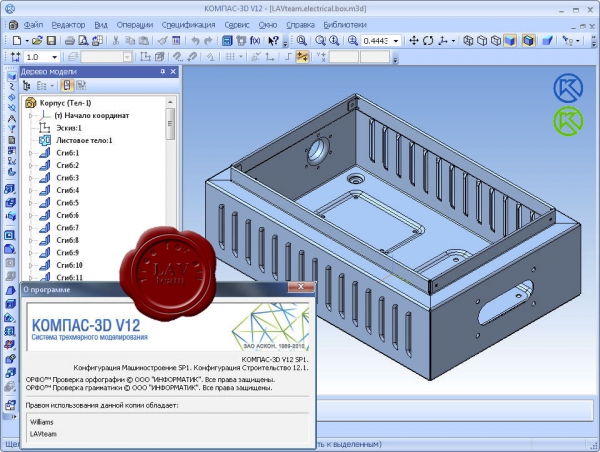Expand the Сгиб:1 tree node

click(x=31, y=153)
